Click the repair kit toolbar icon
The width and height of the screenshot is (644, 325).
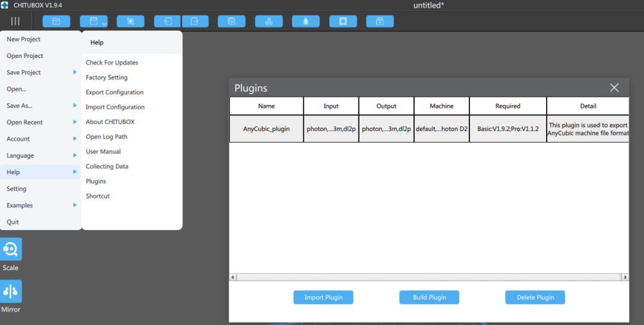(380, 21)
